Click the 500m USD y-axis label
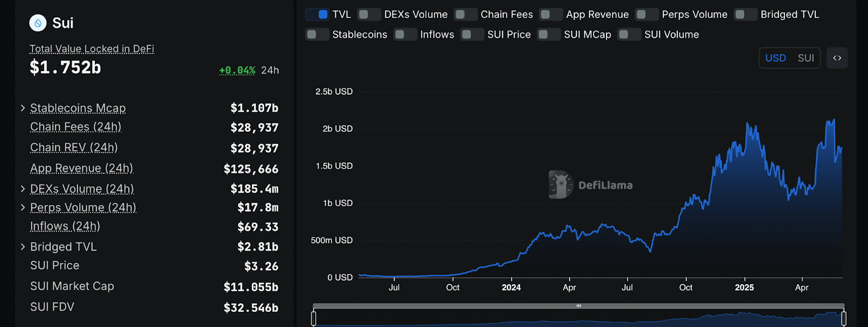This screenshot has height=327, width=868. tap(332, 240)
